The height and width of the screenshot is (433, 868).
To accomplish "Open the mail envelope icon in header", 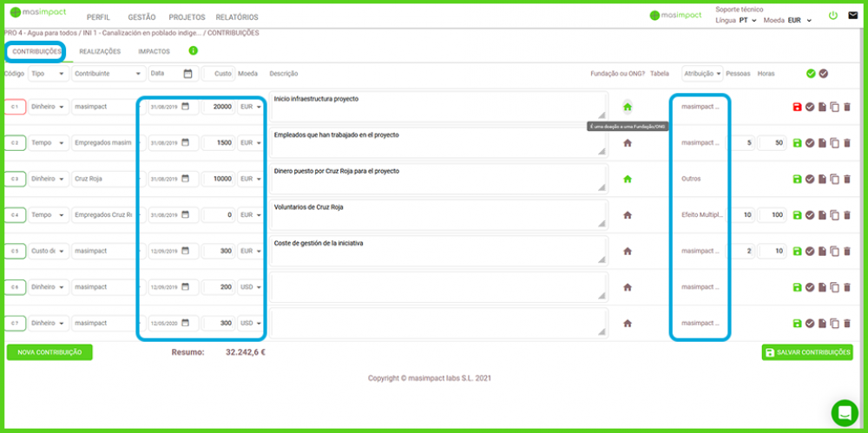I will click(x=852, y=16).
